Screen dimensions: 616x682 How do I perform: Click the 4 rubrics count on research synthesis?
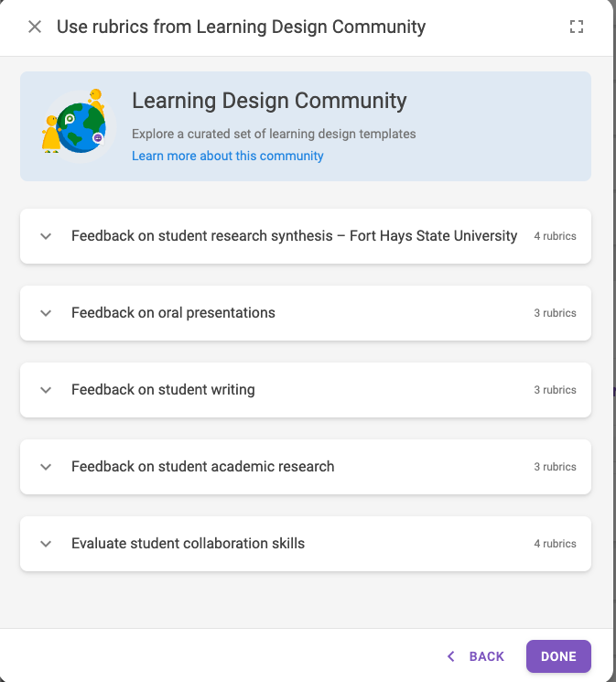tap(555, 236)
